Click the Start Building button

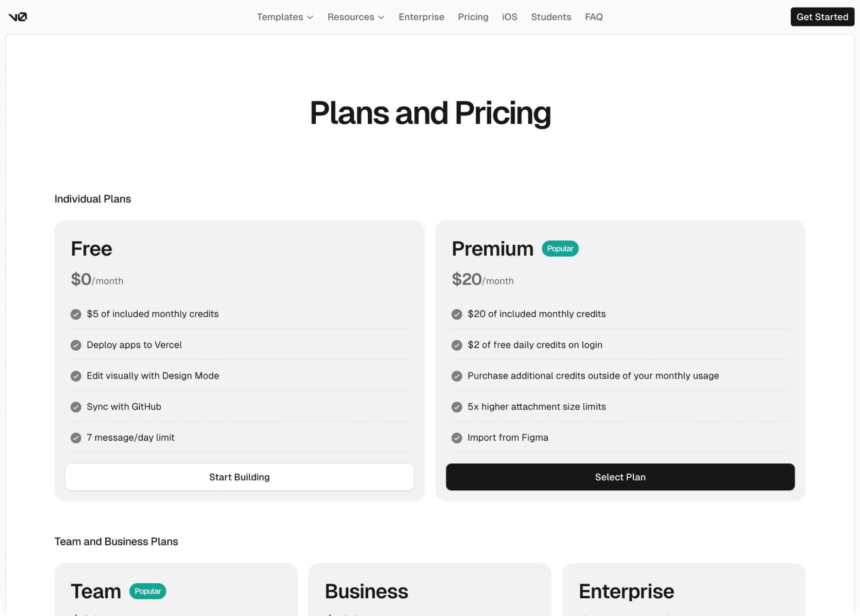pyautogui.click(x=239, y=477)
